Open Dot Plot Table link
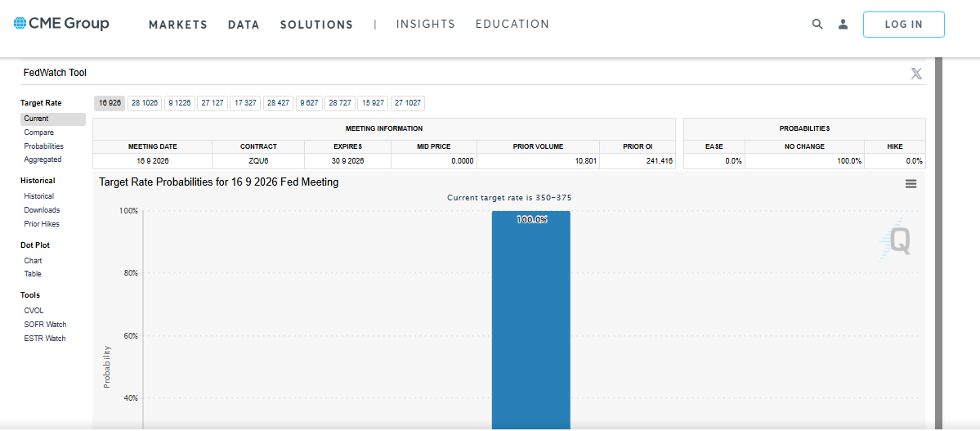This screenshot has height=431, width=980. click(x=33, y=274)
